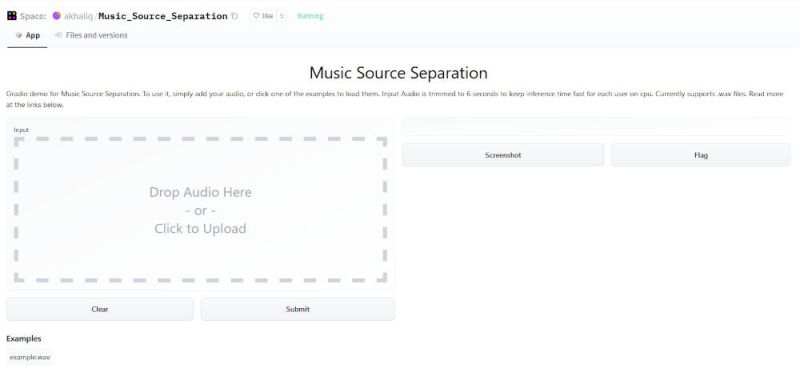This screenshot has width=800, height=384.
Task: Submit the audio for separation
Action: tap(298, 309)
